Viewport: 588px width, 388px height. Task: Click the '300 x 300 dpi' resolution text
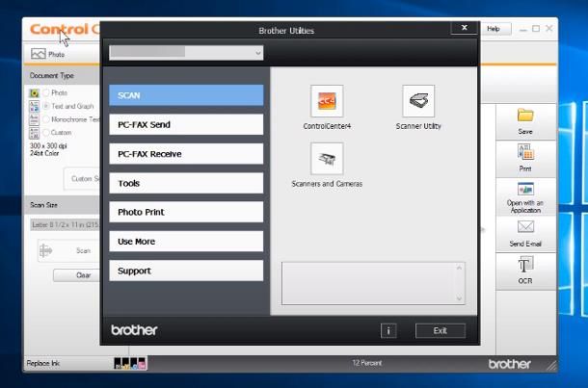point(48,145)
